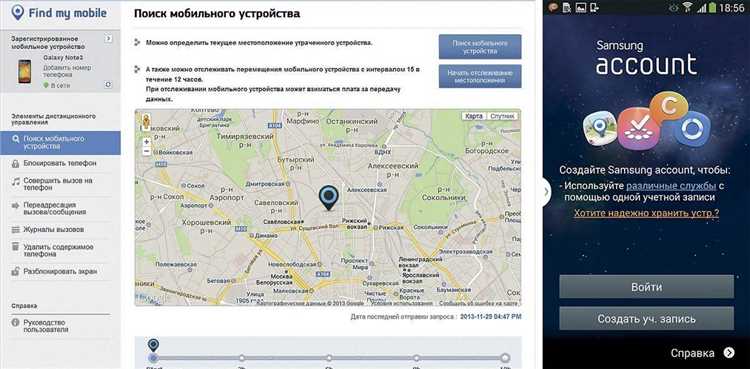Open the Справка arrow icon on phone screen

tap(728, 353)
